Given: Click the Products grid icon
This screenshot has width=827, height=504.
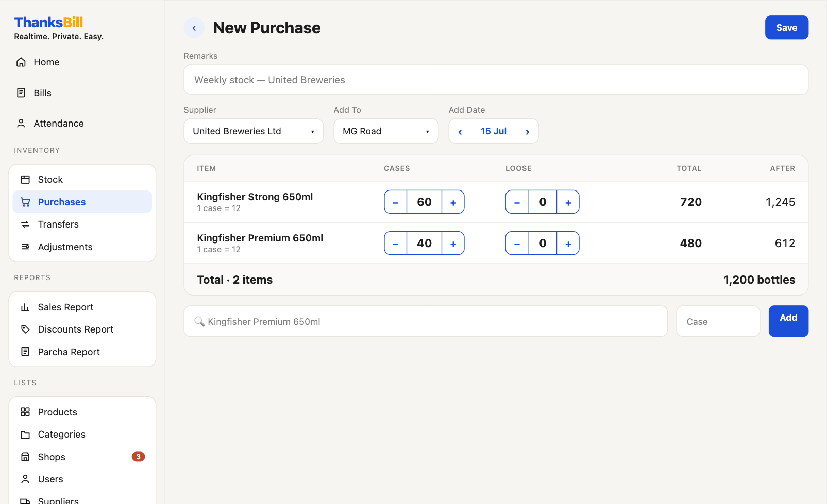Looking at the screenshot, I should click(x=25, y=412).
